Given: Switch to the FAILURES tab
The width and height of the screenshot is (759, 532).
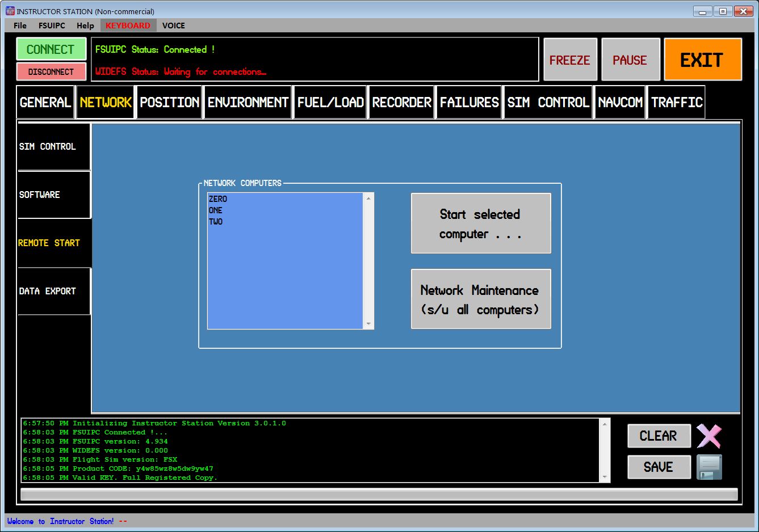Looking at the screenshot, I should (469, 102).
